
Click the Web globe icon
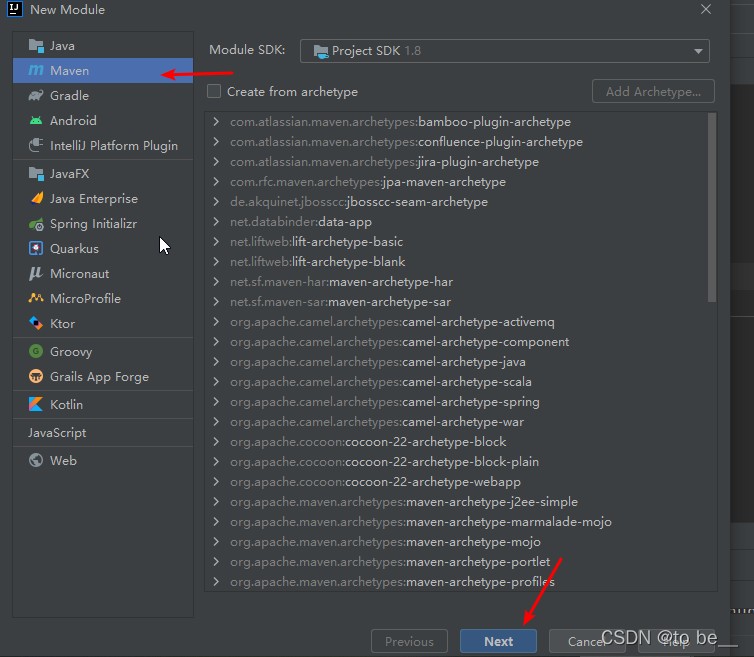[x=36, y=460]
